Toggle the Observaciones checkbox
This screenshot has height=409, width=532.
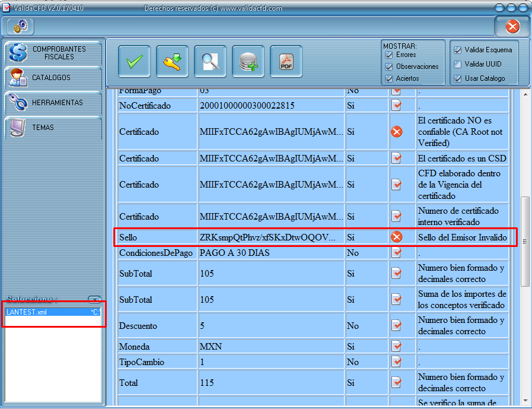pyautogui.click(x=389, y=66)
